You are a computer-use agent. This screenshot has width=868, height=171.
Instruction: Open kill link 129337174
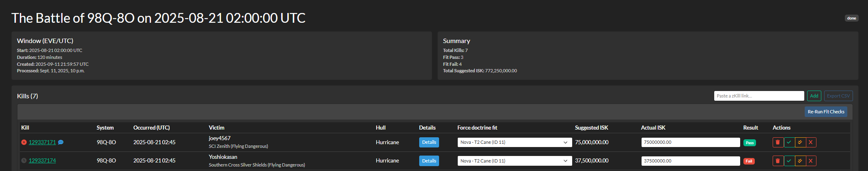[x=42, y=160]
